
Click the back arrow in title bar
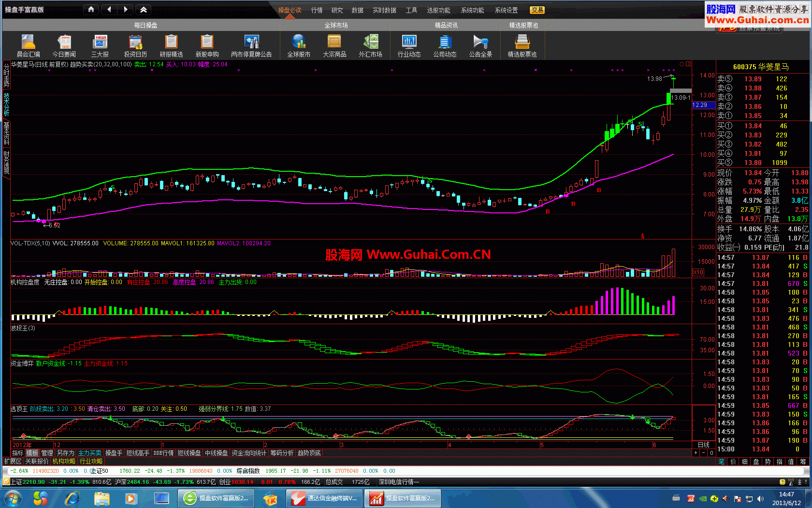tap(109, 9)
